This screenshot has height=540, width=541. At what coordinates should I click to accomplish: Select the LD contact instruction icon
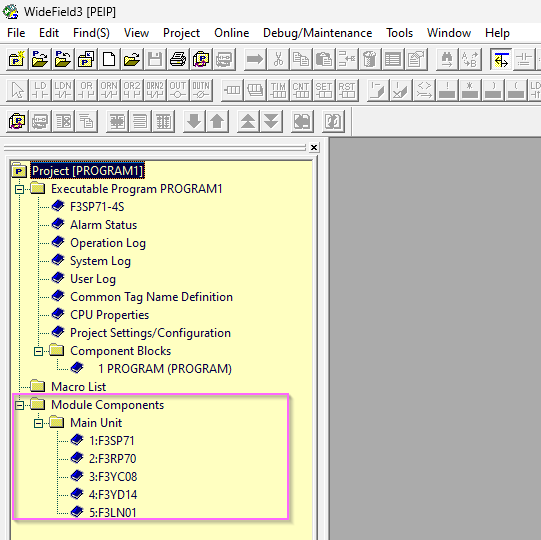click(x=40, y=90)
